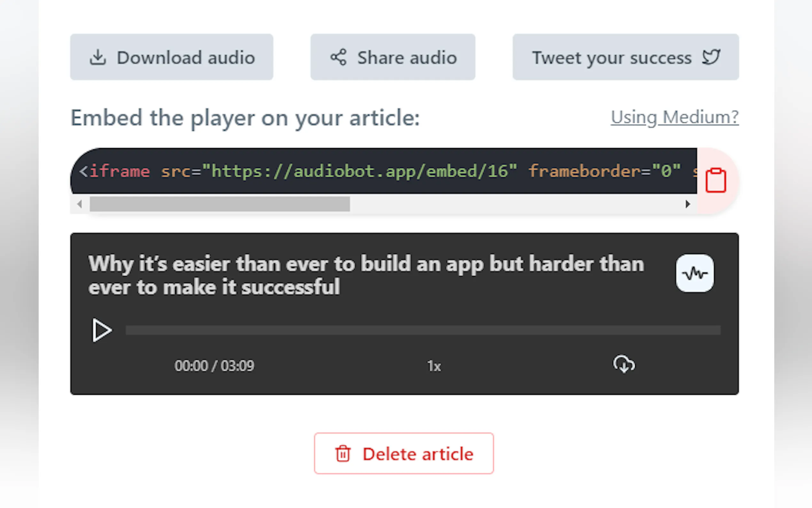Click the red clipboard copy icon
Image resolution: width=812 pixels, height=508 pixels.
(x=716, y=180)
